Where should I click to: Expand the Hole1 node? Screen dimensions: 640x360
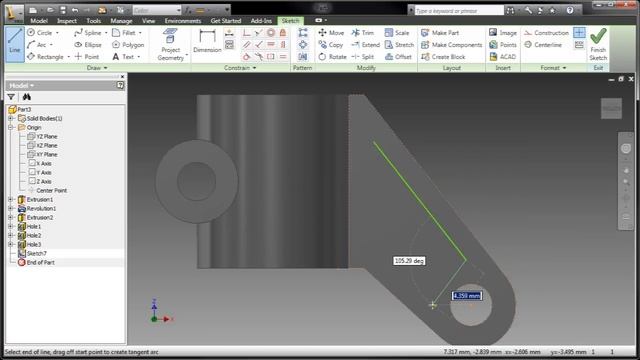point(11,227)
